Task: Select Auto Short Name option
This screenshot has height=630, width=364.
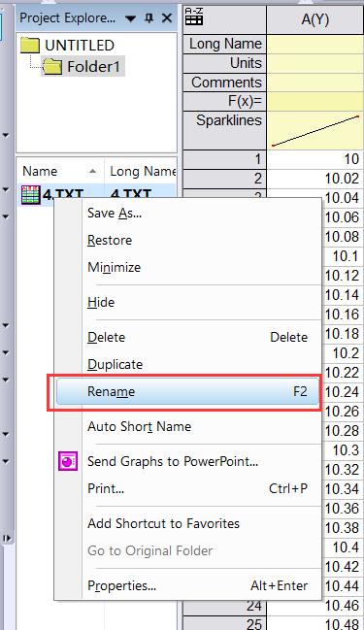Action: [139, 426]
